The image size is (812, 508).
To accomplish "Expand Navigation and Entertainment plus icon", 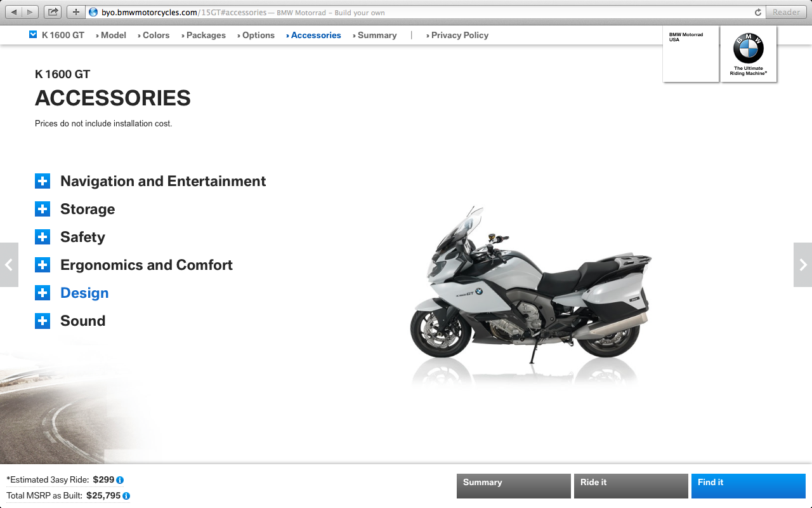I will click(43, 181).
